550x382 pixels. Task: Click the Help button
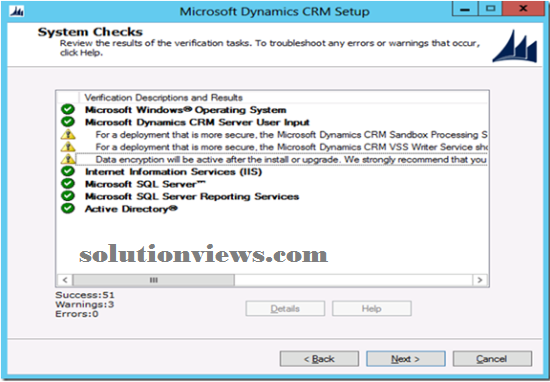click(371, 309)
